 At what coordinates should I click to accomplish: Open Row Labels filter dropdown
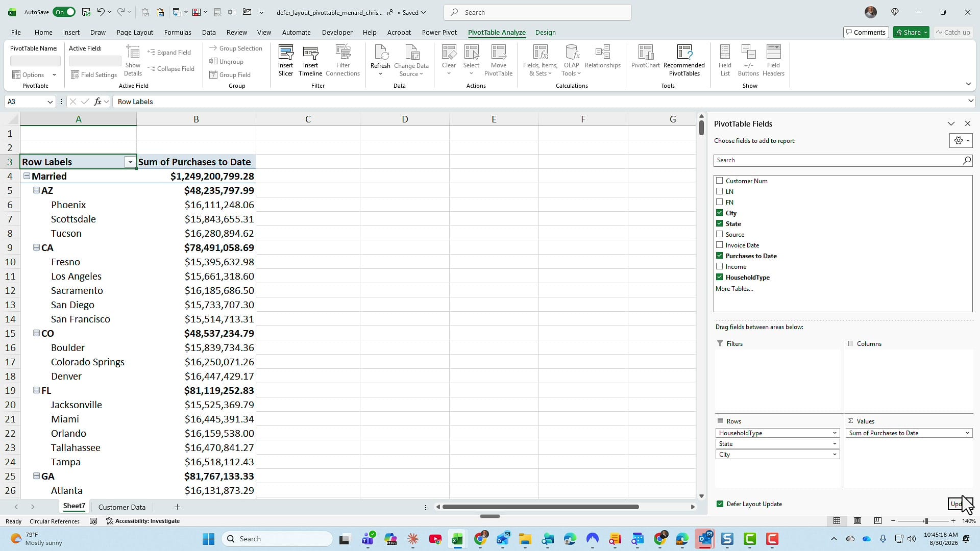click(x=130, y=162)
